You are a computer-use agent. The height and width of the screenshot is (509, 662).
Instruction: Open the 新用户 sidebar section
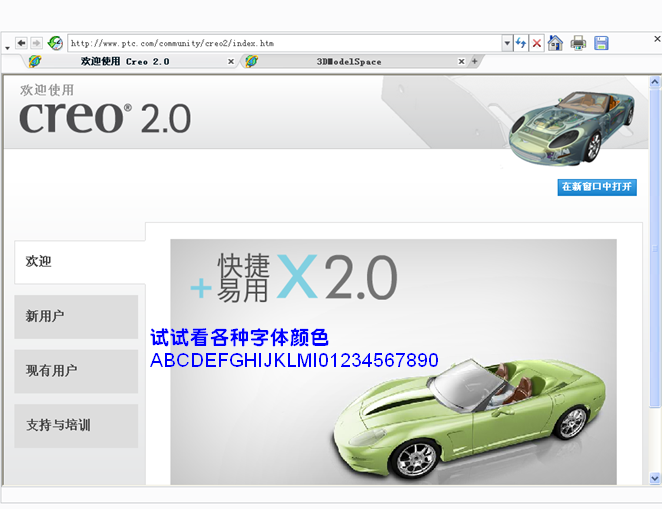tap(76, 316)
